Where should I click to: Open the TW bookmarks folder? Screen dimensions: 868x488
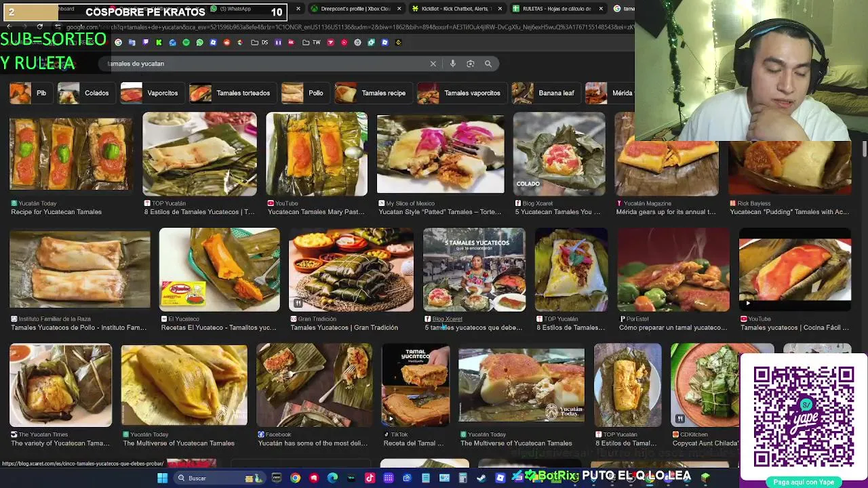tap(311, 43)
